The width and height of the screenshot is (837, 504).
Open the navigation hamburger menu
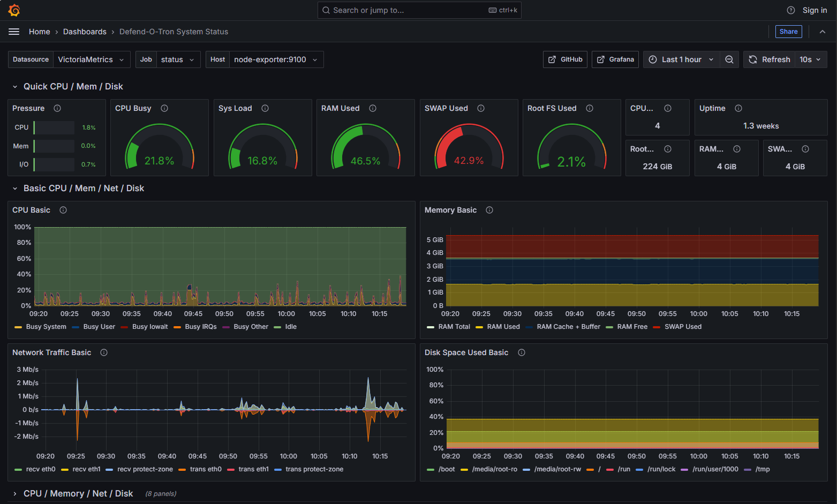14,32
